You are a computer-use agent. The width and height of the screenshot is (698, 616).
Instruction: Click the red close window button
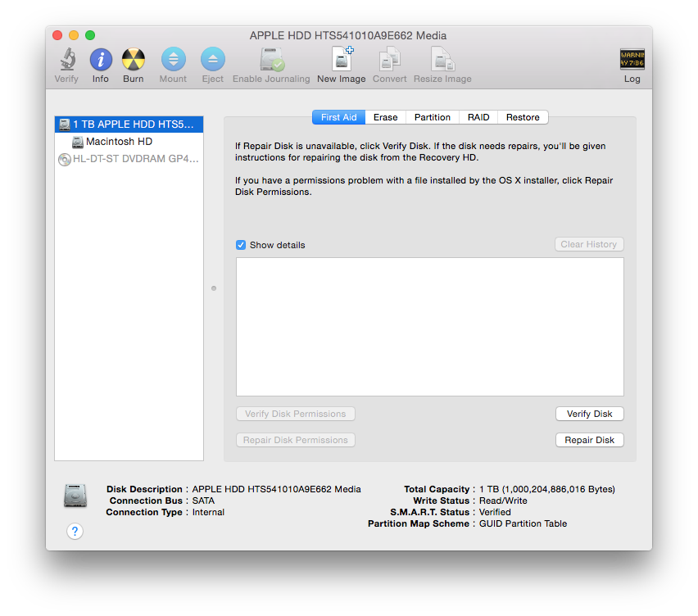pyautogui.click(x=57, y=35)
